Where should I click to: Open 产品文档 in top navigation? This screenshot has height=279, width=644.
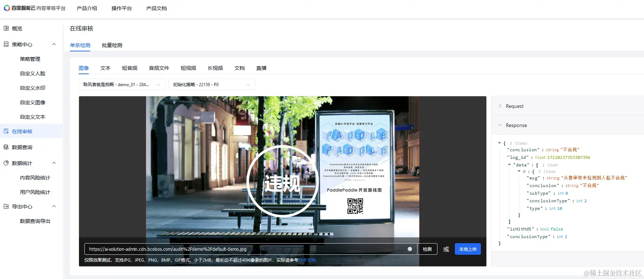click(x=157, y=8)
